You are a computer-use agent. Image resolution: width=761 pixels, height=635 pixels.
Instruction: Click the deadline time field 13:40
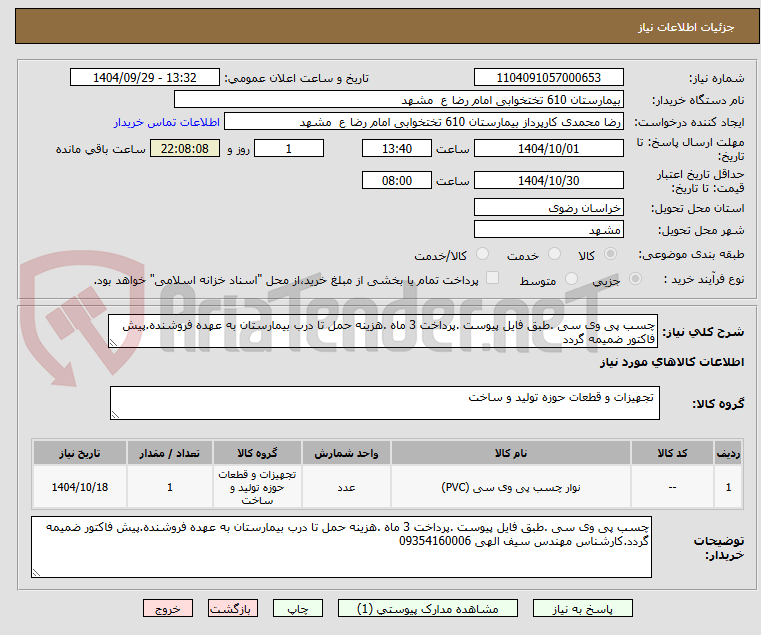pos(397,149)
